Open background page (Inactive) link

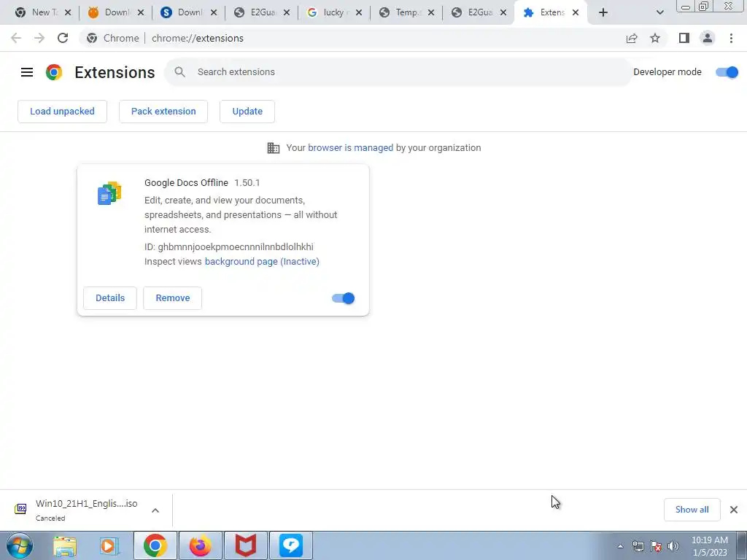click(262, 262)
